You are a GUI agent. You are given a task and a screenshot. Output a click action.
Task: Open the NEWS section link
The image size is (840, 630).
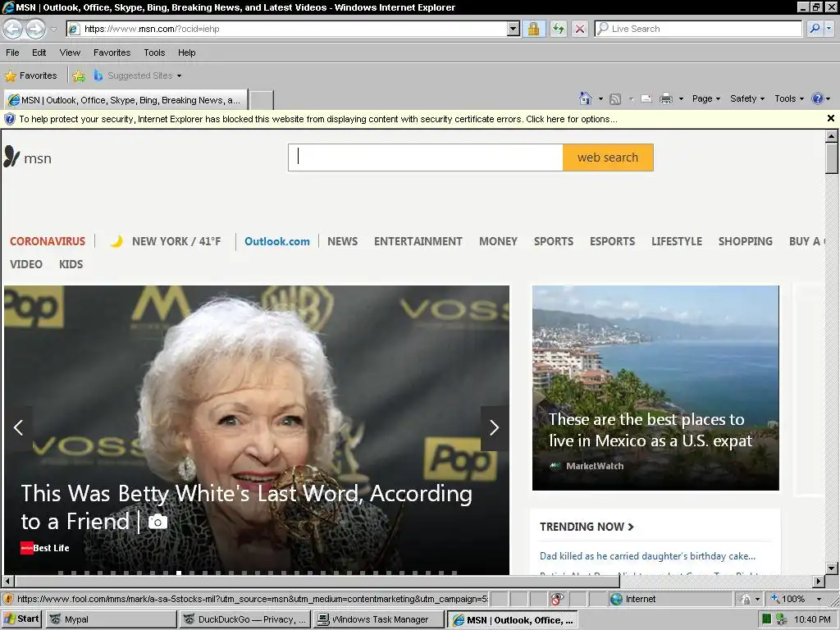[342, 242]
